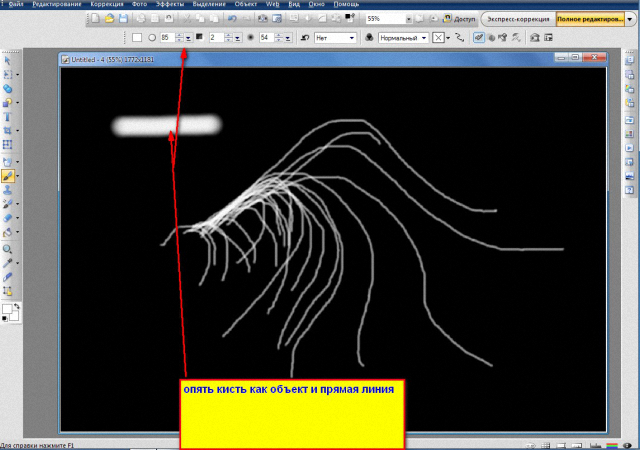This screenshot has height=450, width=640.
Task: Click the brush size field showing 85
Action: pyautogui.click(x=167, y=38)
